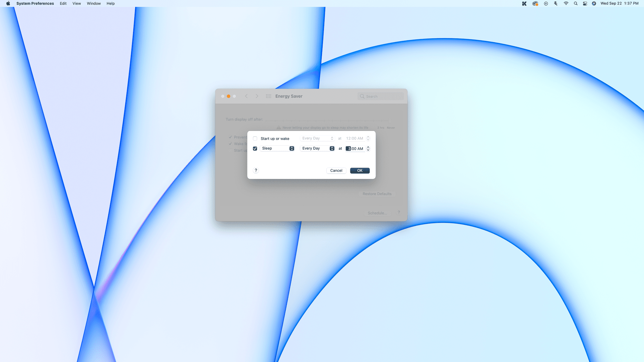Click Cancel to dismiss the dialog
The width and height of the screenshot is (644, 362).
point(336,170)
